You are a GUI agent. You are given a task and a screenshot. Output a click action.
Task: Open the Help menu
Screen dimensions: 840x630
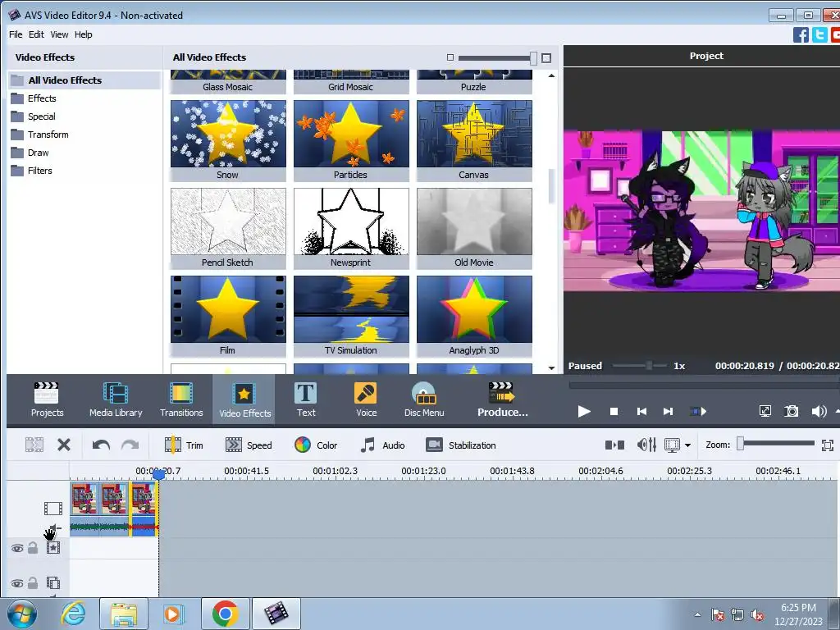click(83, 34)
